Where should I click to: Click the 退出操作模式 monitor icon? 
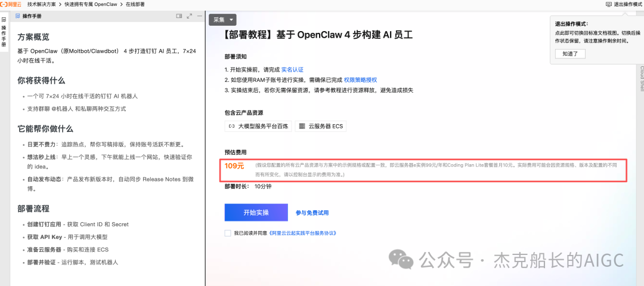coord(609,4)
